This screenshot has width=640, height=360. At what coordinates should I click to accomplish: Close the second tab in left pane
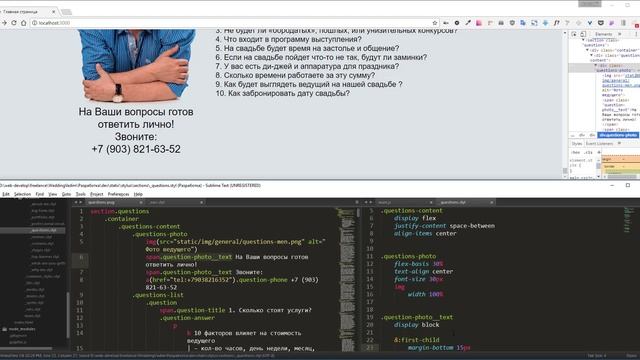201,202
